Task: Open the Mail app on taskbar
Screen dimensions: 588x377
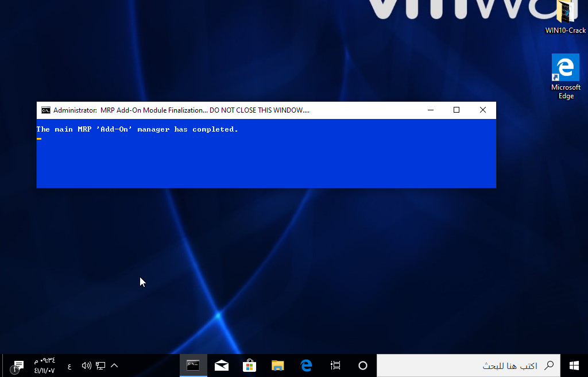Action: [x=222, y=366]
